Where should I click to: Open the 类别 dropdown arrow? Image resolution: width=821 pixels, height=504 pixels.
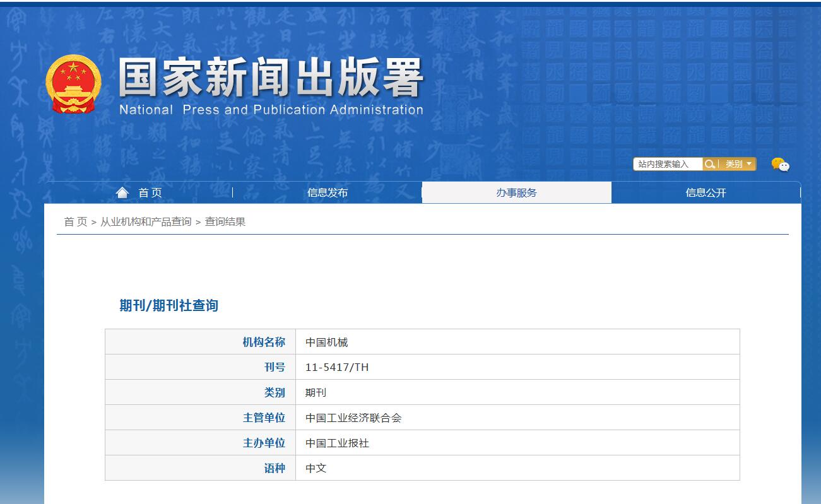pyautogui.click(x=750, y=163)
